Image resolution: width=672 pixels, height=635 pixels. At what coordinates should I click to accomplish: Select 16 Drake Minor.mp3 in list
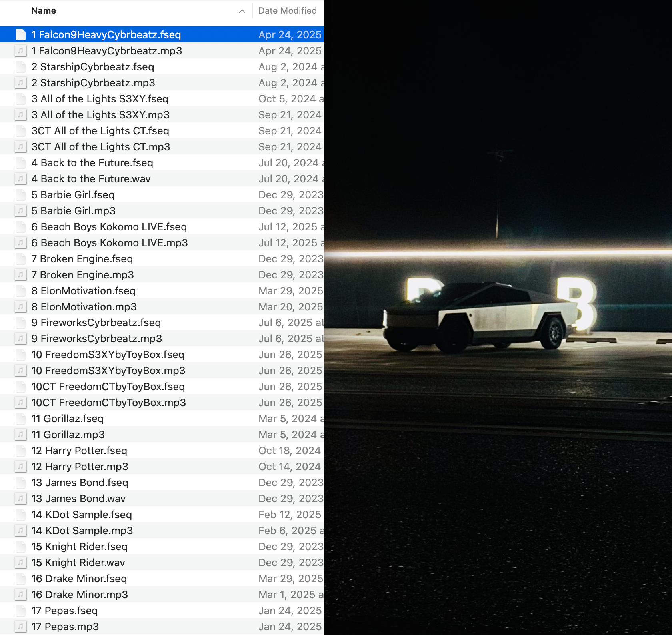point(162,595)
